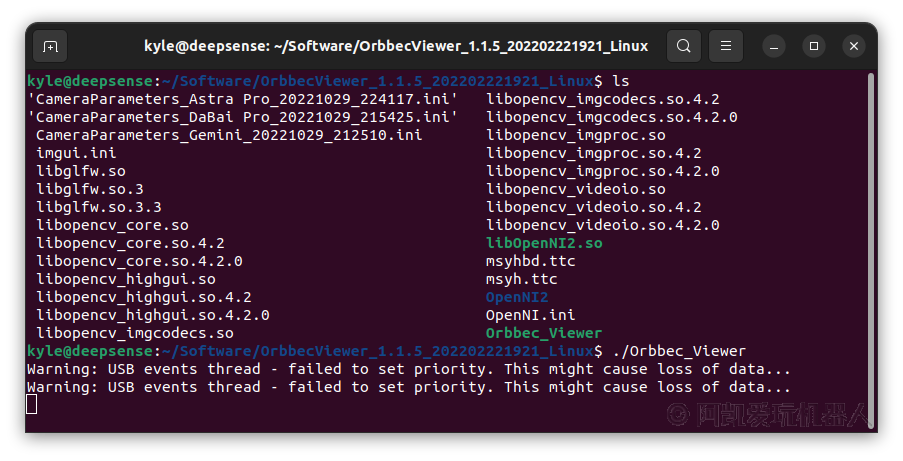The width and height of the screenshot is (903, 461).
Task: Click the libopencv_videoio.so.4.2.0 entry
Action: pos(602,225)
